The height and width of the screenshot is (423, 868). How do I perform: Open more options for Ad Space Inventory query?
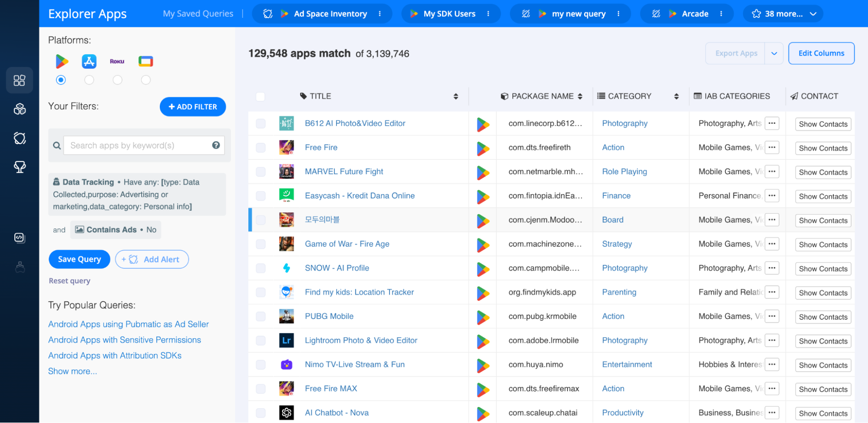pos(380,13)
